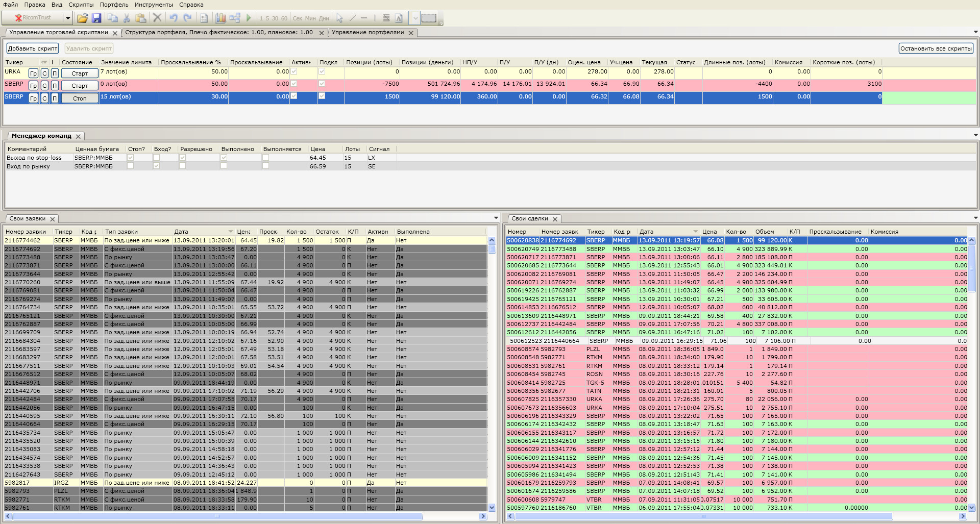The width and height of the screenshot is (980, 524).
Task: Click the Delete X toolbar icon
Action: click(x=157, y=18)
